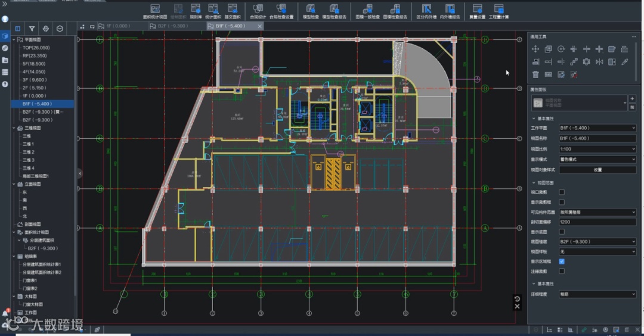
Task: Select the eyedropper match-properties tool
Action: [x=625, y=62]
